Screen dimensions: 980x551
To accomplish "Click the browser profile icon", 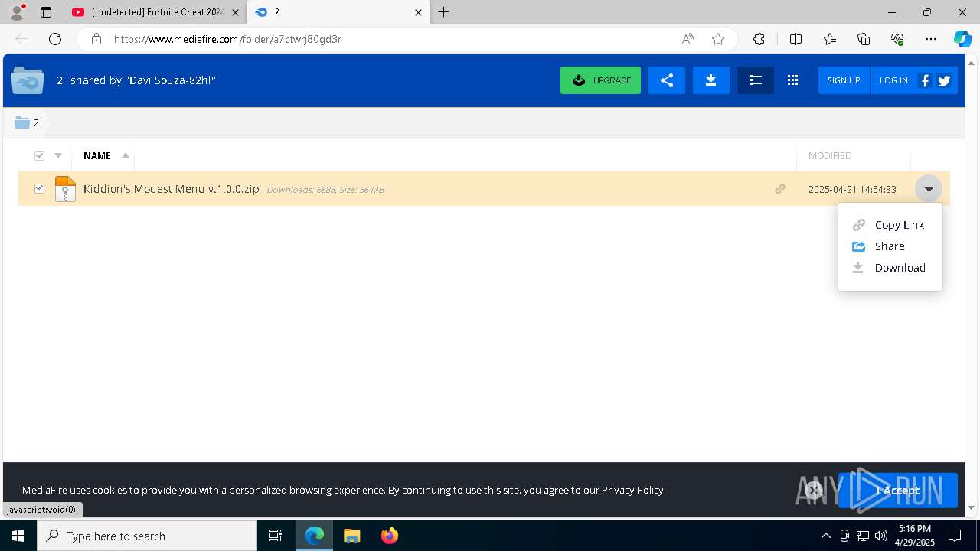I will tap(17, 12).
